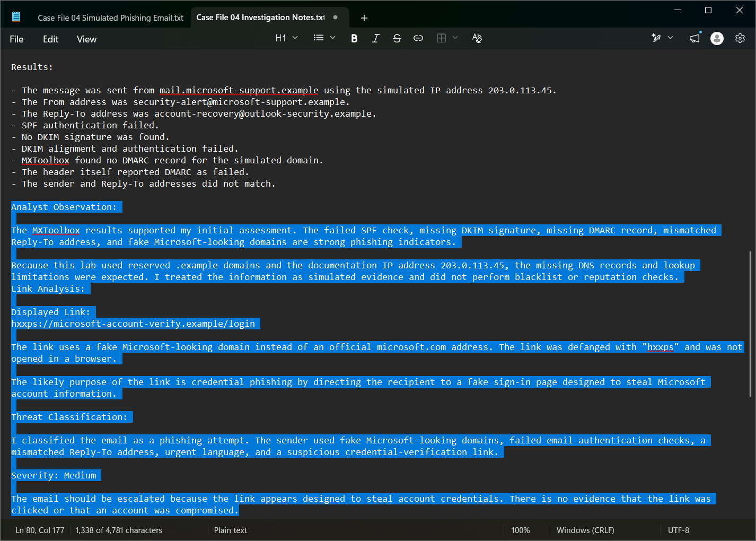
Task: Click the Notepad app icon in title bar
Action: click(x=16, y=17)
